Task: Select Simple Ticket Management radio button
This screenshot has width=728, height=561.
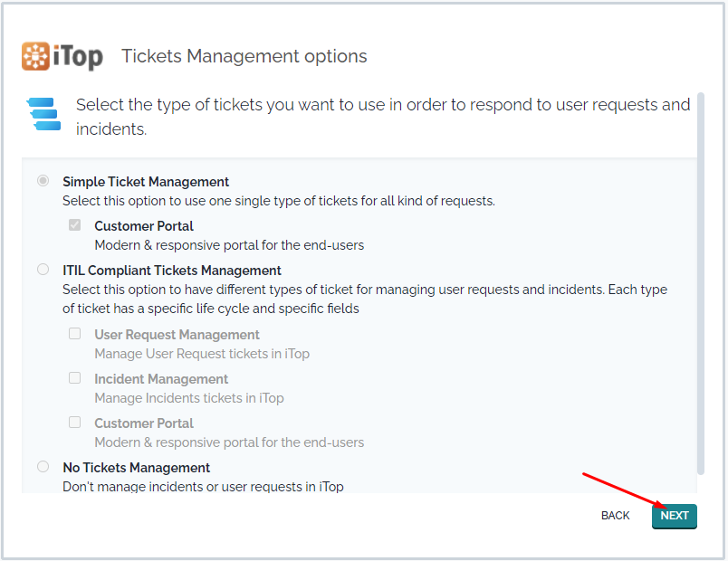Action: coord(43,180)
